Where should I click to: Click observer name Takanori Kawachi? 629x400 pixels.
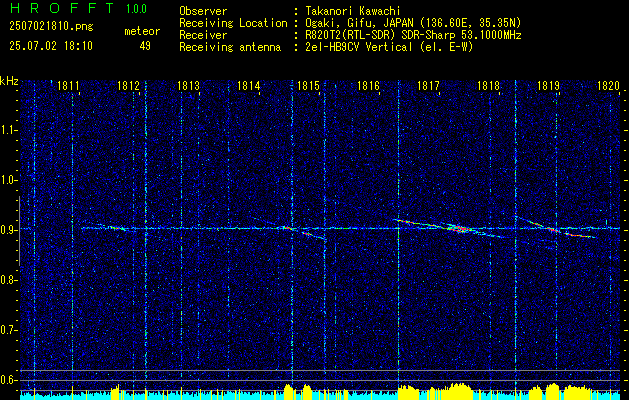coord(353,11)
